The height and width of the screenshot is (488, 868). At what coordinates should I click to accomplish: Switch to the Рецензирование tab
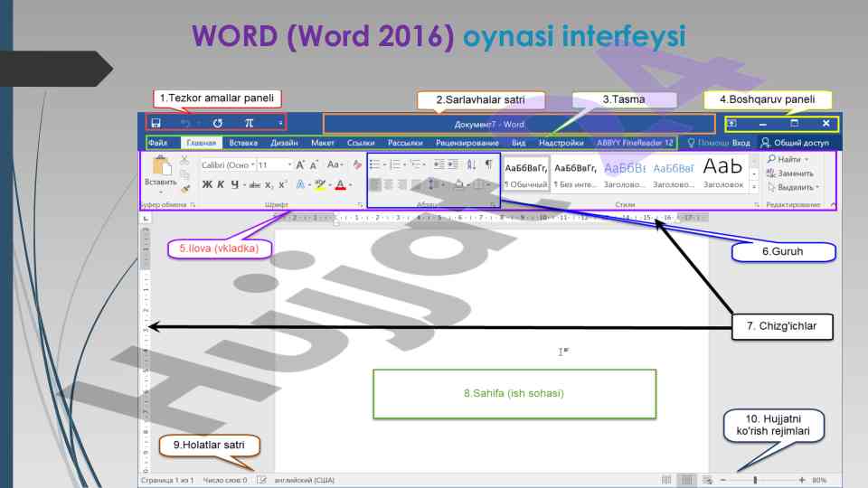(x=467, y=143)
